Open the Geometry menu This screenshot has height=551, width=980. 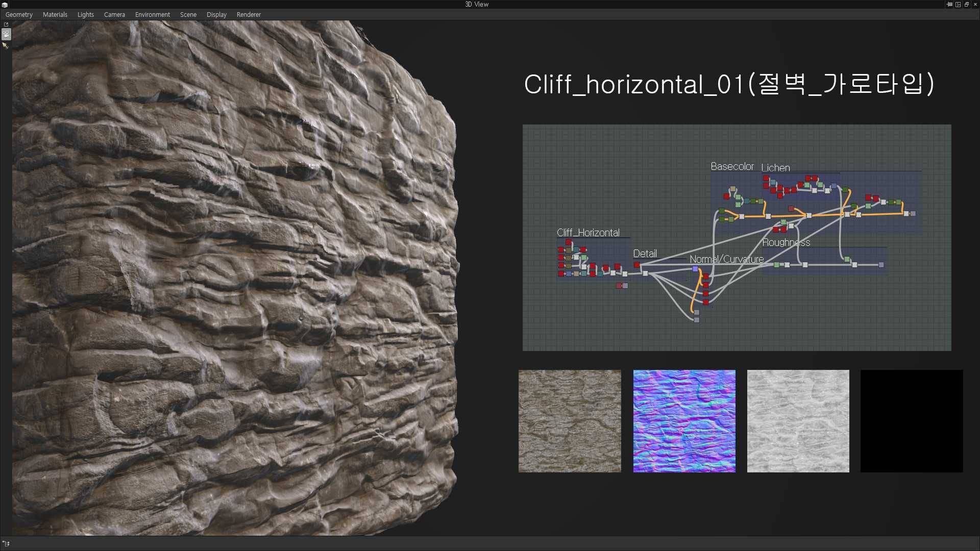click(19, 15)
